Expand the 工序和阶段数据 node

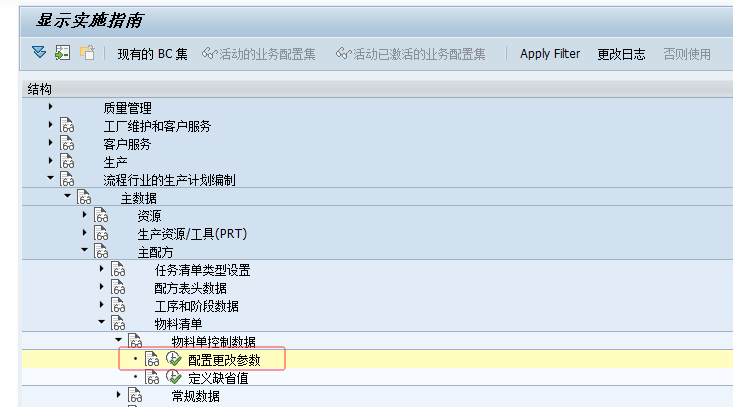(101, 305)
